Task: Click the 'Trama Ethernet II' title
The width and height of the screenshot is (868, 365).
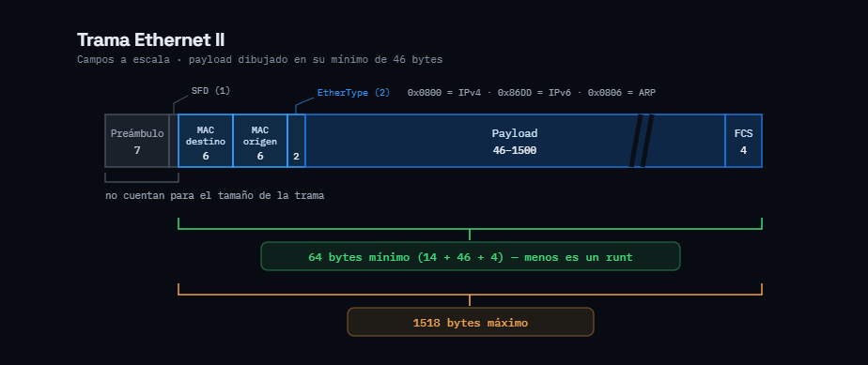Action: (150, 39)
